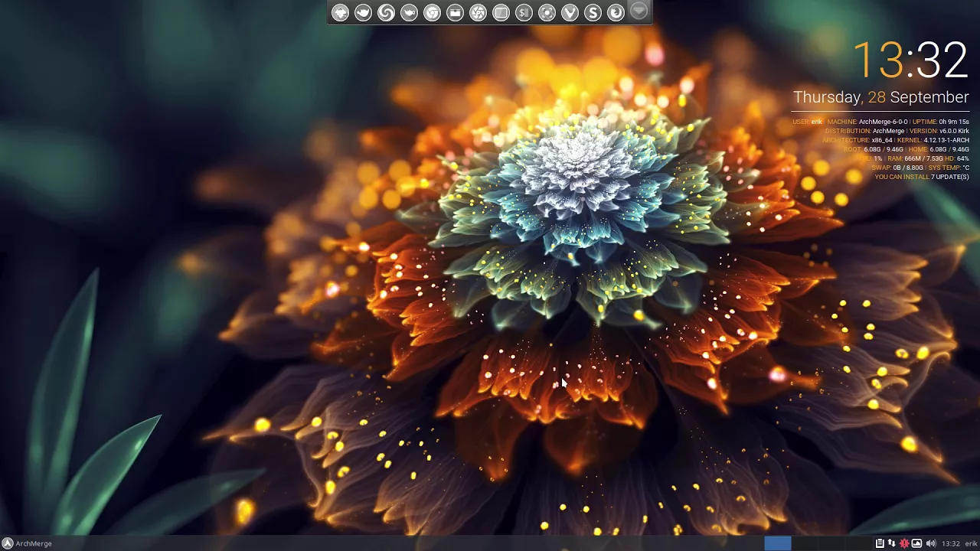Launch the terminal dollar-sign dock icon
The height and width of the screenshot is (551, 980).
524,12
